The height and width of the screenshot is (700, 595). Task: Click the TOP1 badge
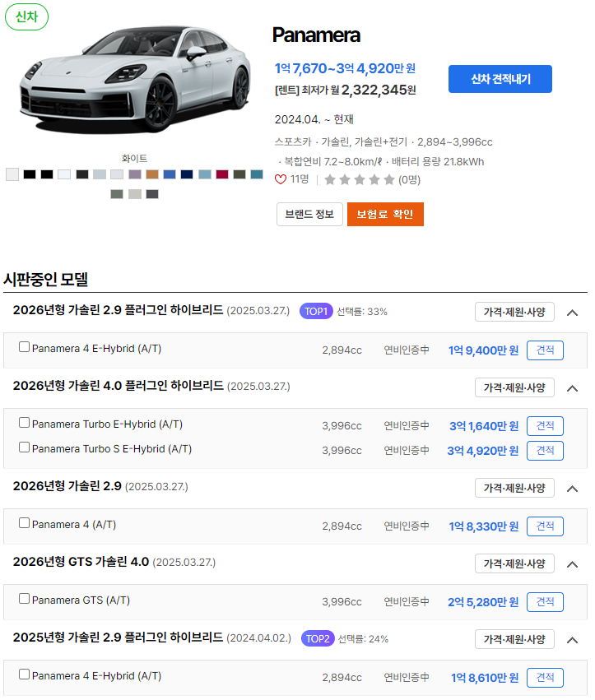point(316,311)
